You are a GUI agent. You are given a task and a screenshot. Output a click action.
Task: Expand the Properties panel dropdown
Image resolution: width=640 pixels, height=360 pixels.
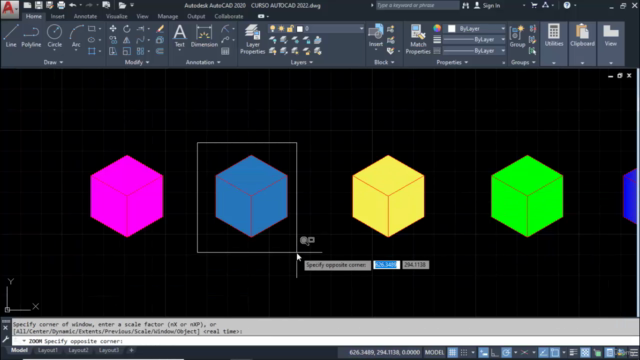(452, 62)
